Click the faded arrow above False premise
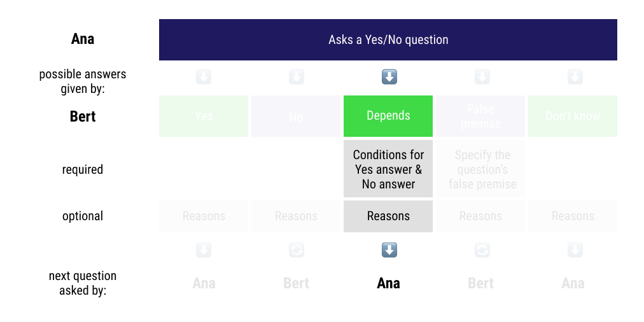 pyautogui.click(x=482, y=77)
